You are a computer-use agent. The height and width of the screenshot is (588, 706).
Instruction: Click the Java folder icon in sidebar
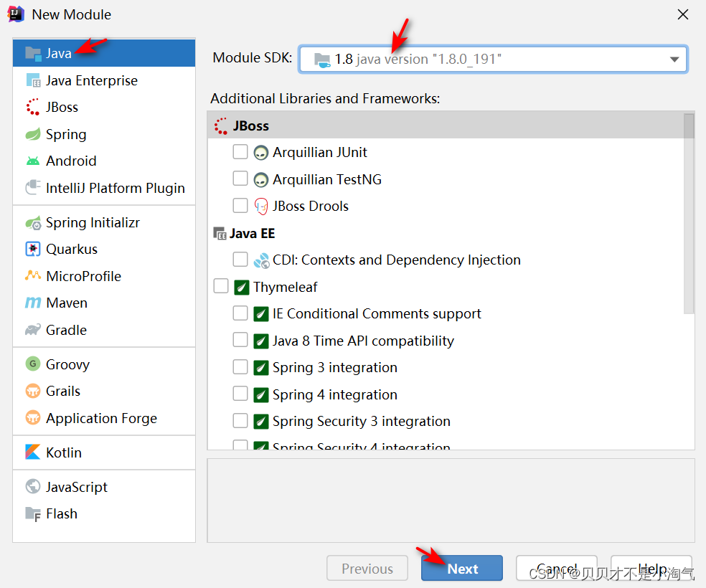click(33, 54)
